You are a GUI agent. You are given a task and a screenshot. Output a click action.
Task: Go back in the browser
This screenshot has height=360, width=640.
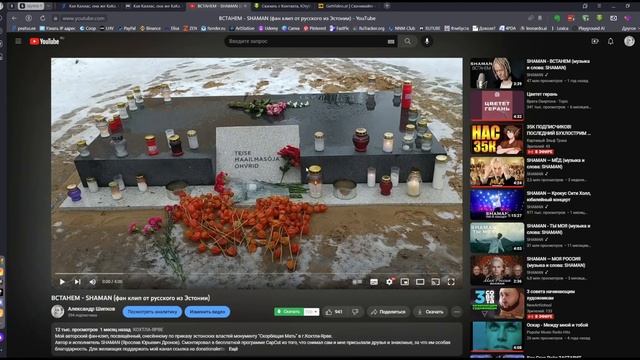tap(14, 18)
